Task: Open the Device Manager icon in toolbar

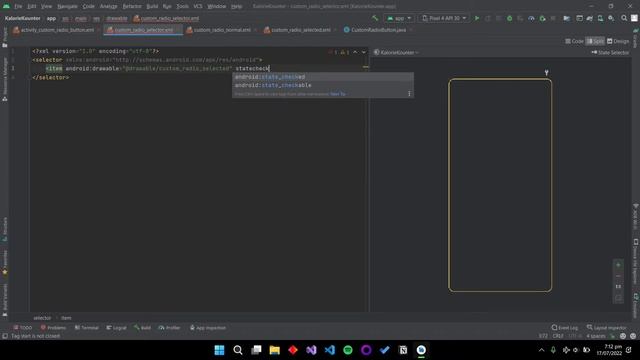Action: pos(600,18)
